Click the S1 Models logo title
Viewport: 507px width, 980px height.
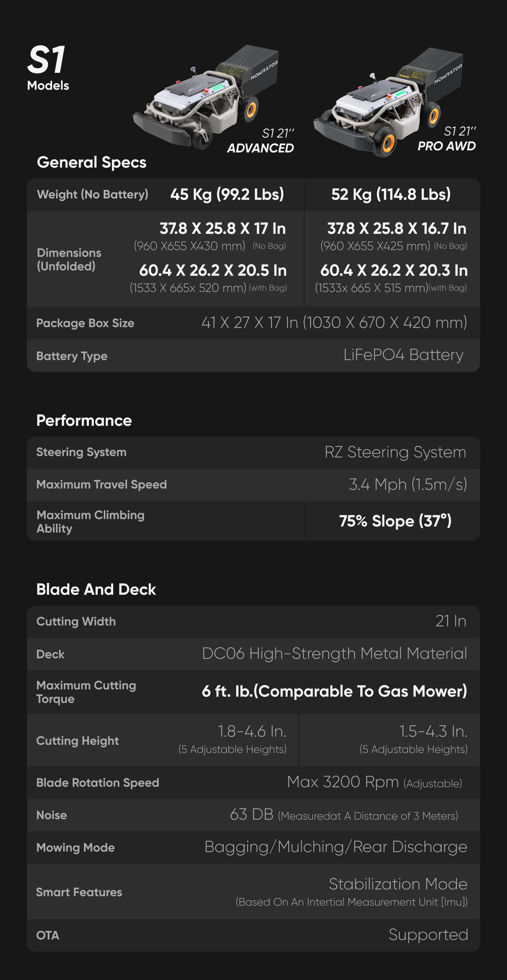(x=48, y=67)
